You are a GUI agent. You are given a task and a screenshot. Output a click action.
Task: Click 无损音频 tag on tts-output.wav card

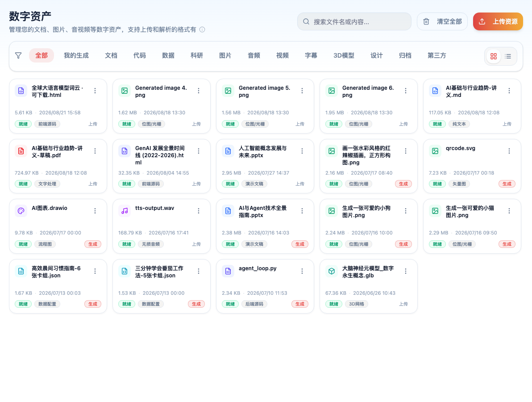[151, 244]
